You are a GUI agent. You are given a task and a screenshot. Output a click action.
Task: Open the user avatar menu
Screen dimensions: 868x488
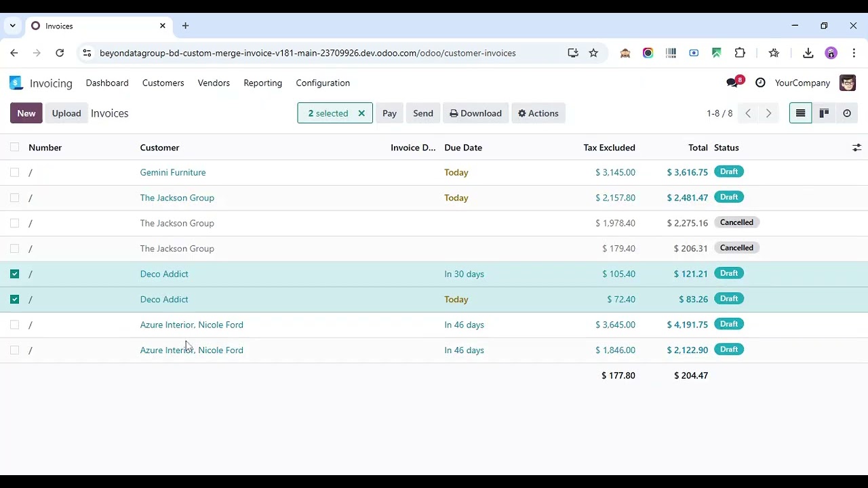coord(848,83)
